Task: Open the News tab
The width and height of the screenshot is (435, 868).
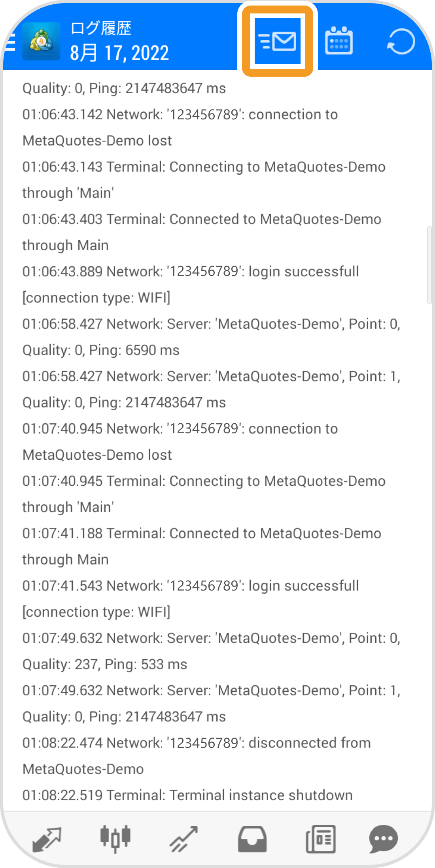Action: (x=321, y=839)
